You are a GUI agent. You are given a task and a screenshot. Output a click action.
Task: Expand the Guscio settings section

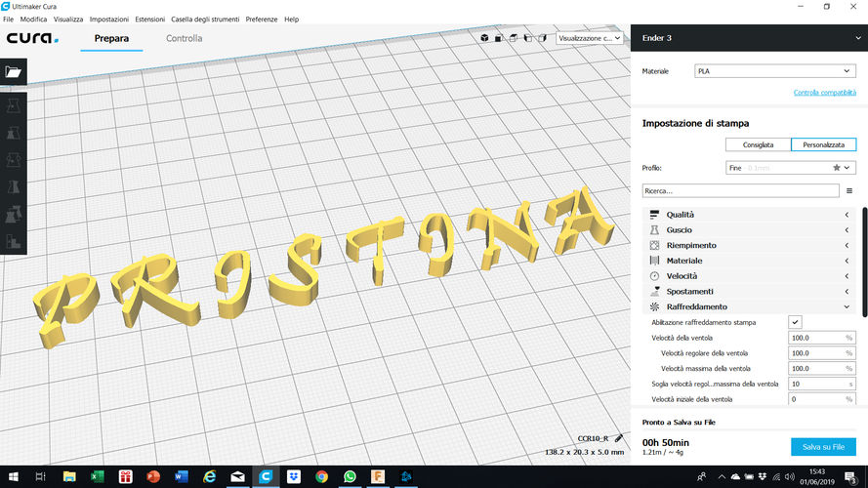coord(749,230)
